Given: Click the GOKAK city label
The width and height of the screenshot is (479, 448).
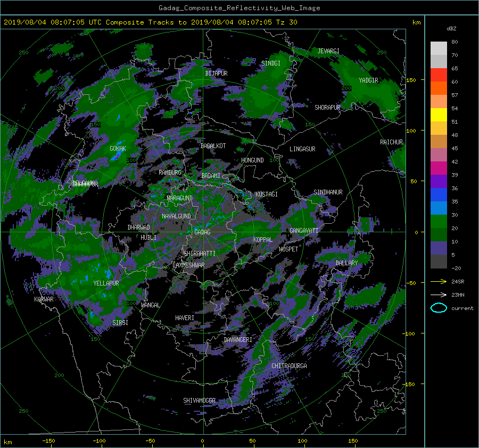Looking at the screenshot, I should click(x=118, y=149).
